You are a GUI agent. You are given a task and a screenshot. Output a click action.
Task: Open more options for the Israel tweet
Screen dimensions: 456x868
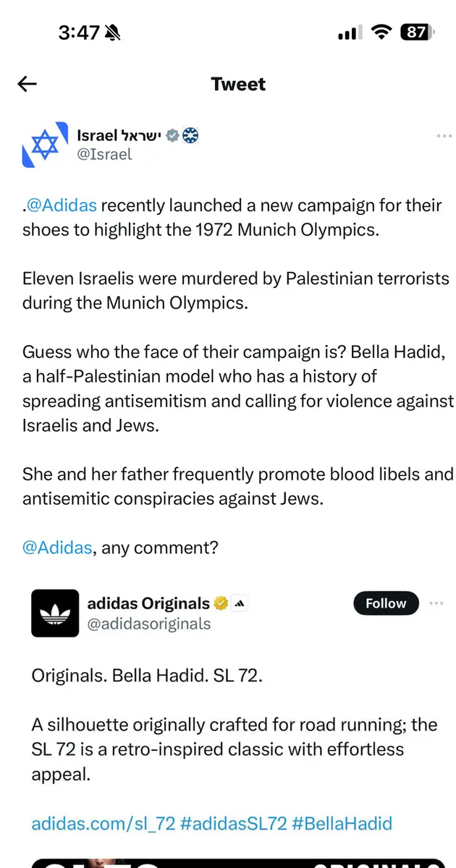pyautogui.click(x=444, y=136)
